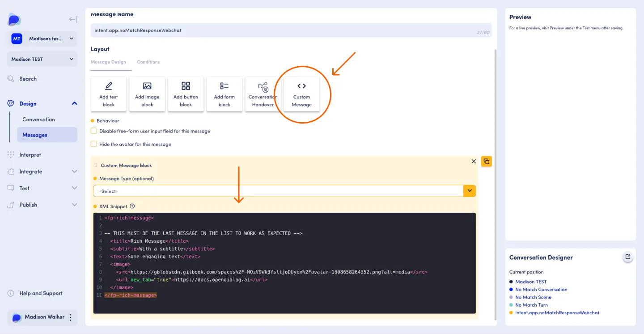Expand the Integrate section chevron
Image resolution: width=644 pixels, height=334 pixels.
(74, 171)
